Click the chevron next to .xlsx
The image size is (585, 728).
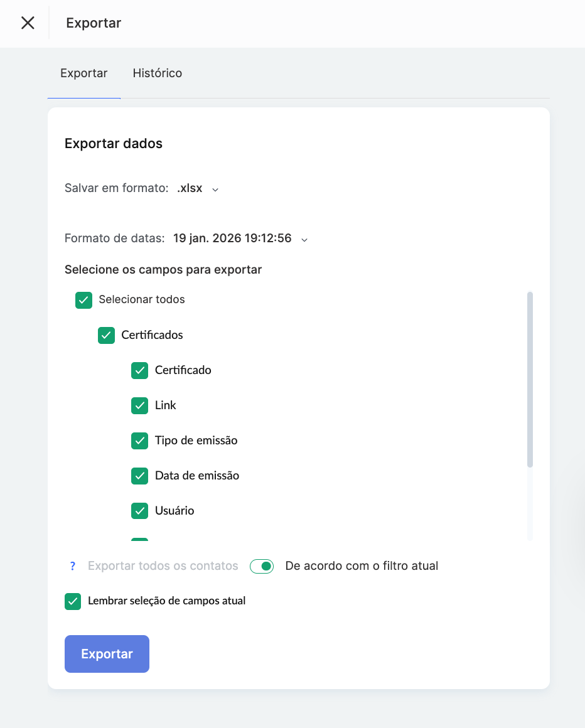[x=215, y=189]
